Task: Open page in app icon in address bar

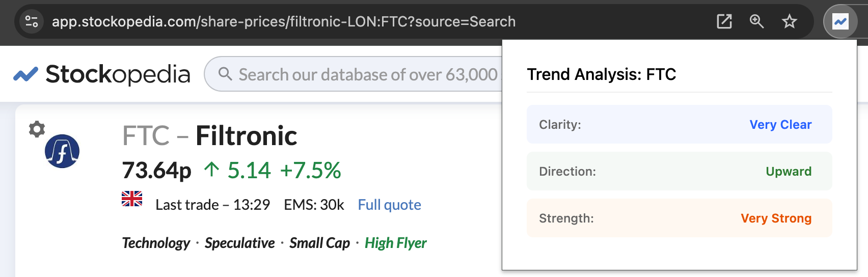Action: pyautogui.click(x=724, y=21)
